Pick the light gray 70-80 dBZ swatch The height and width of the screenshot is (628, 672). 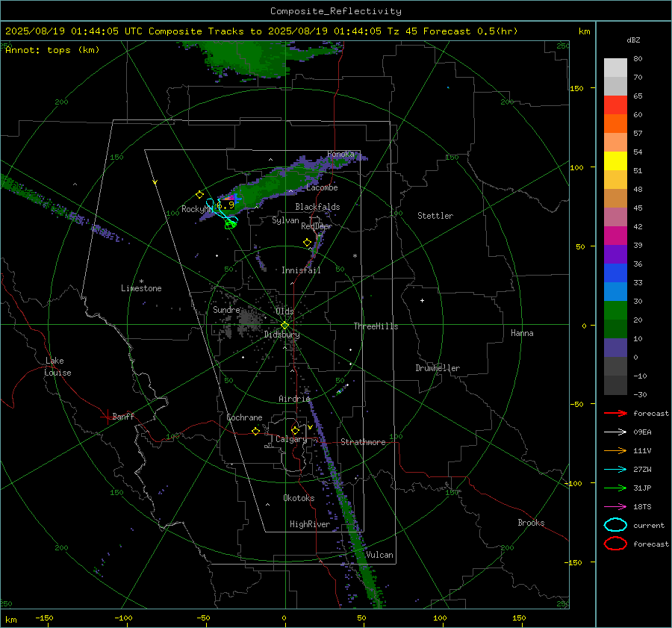coord(615,68)
